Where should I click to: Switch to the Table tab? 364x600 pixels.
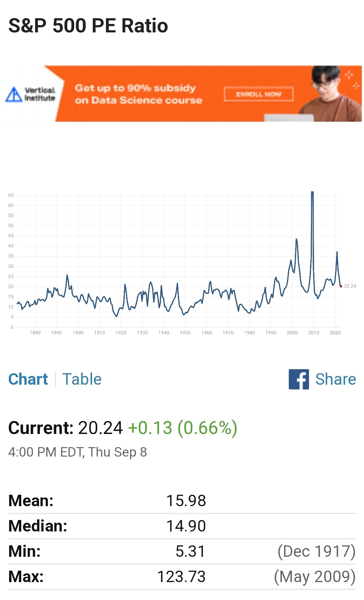point(82,379)
